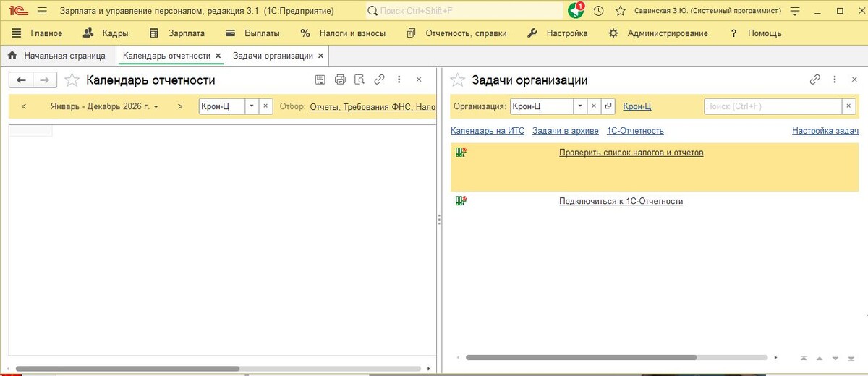The width and height of the screenshot is (868, 376).
Task: Open the Настройка menu
Action: pos(558,33)
